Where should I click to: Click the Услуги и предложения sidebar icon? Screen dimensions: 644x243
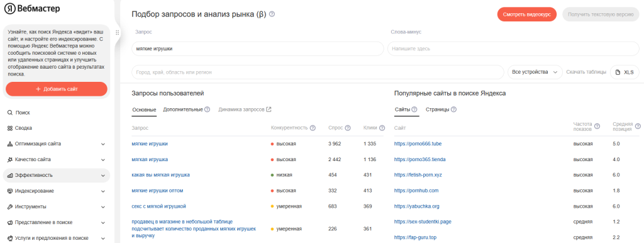[10, 238]
